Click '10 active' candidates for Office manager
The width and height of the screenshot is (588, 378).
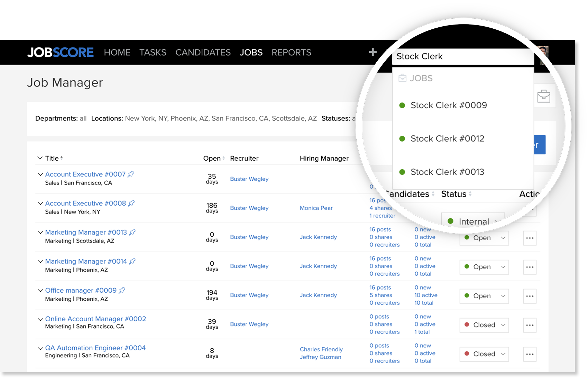click(x=426, y=295)
